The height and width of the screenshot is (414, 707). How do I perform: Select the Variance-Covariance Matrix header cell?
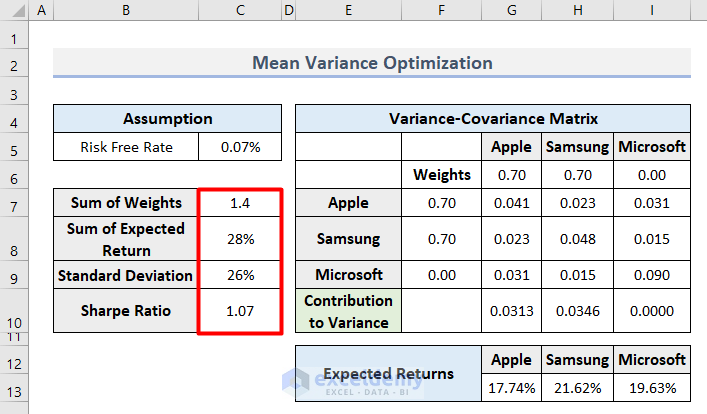[493, 119]
